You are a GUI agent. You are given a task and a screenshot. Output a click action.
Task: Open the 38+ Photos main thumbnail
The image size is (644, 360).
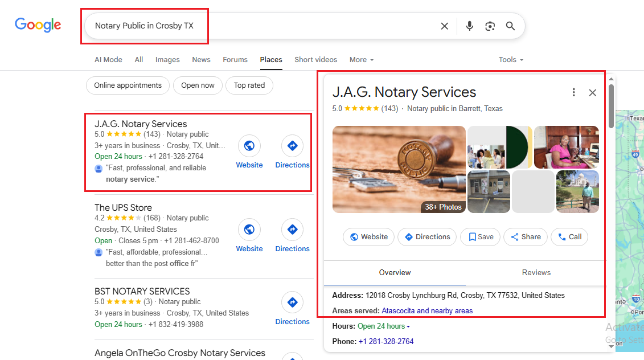399,169
